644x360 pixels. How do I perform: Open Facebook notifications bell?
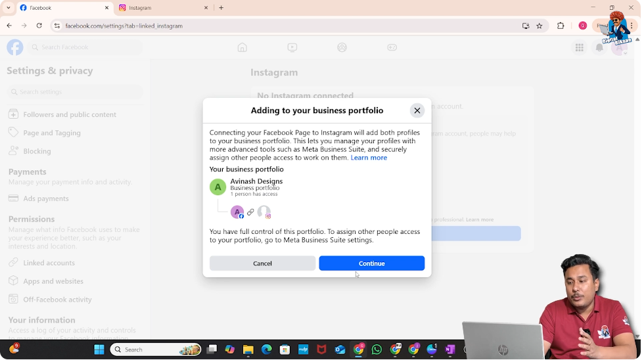(x=599, y=48)
